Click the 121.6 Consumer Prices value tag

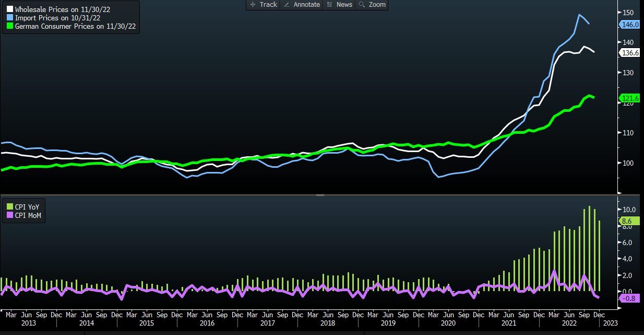[x=629, y=98]
